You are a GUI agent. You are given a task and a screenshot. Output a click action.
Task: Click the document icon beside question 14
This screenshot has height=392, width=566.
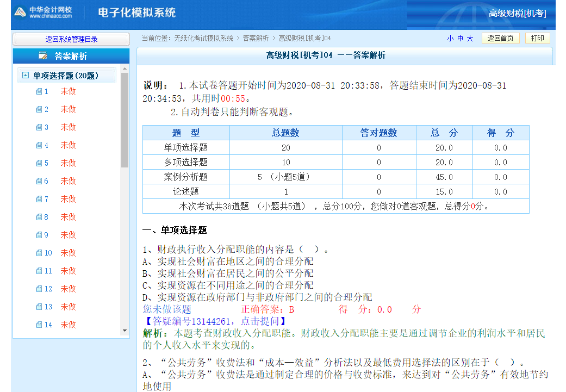[x=39, y=325]
